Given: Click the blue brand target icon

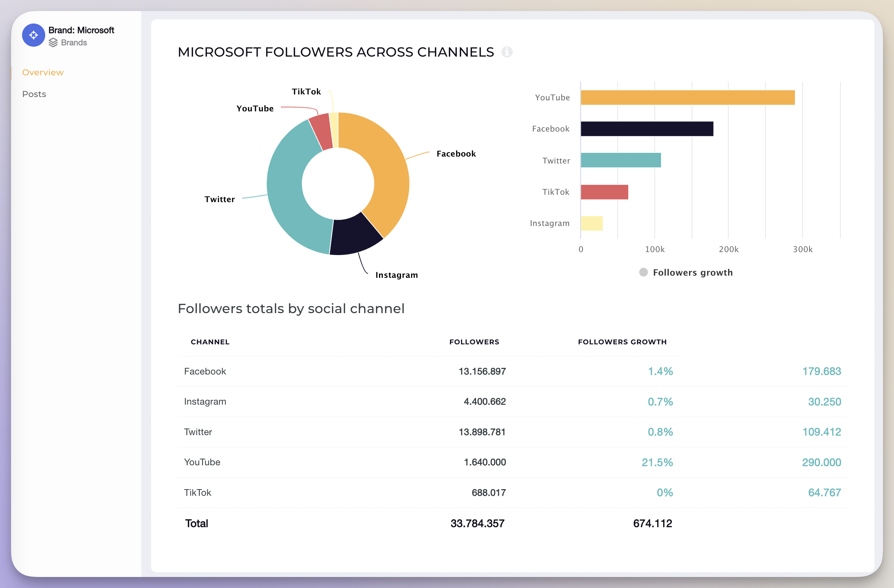Looking at the screenshot, I should tap(33, 35).
